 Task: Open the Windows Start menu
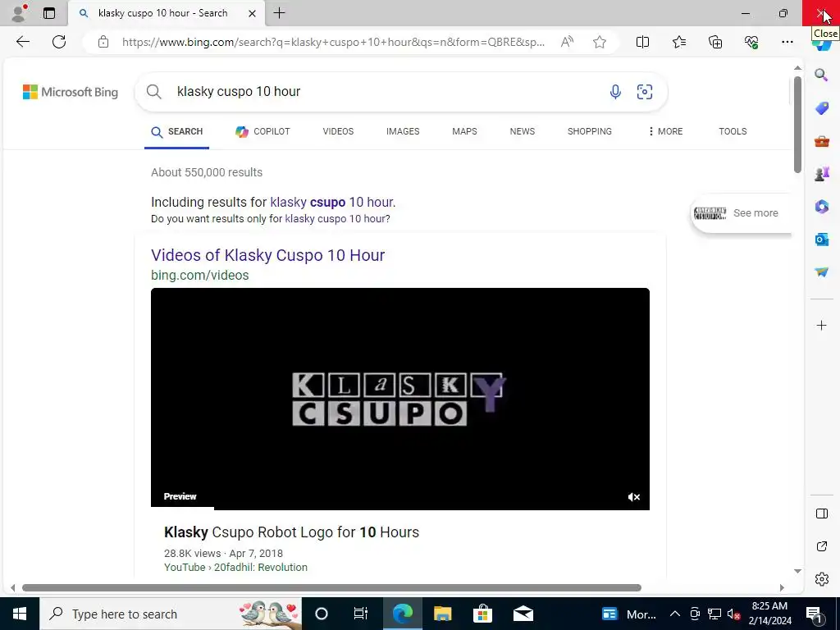[20, 614]
